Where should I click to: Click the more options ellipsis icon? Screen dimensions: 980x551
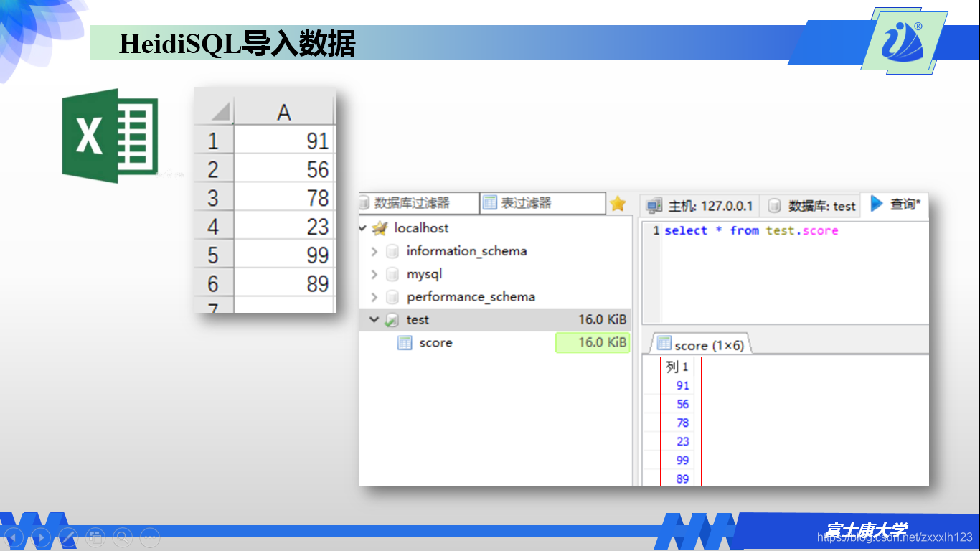coord(149,537)
